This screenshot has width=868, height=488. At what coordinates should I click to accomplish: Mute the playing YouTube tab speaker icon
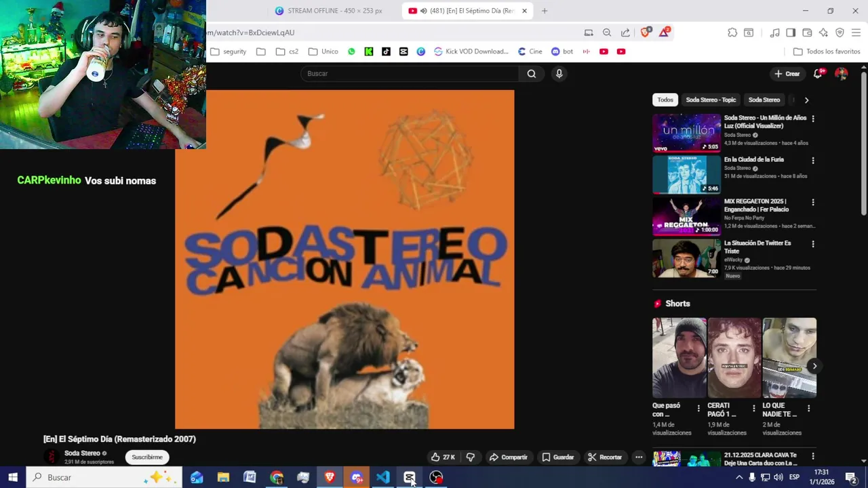(x=423, y=11)
